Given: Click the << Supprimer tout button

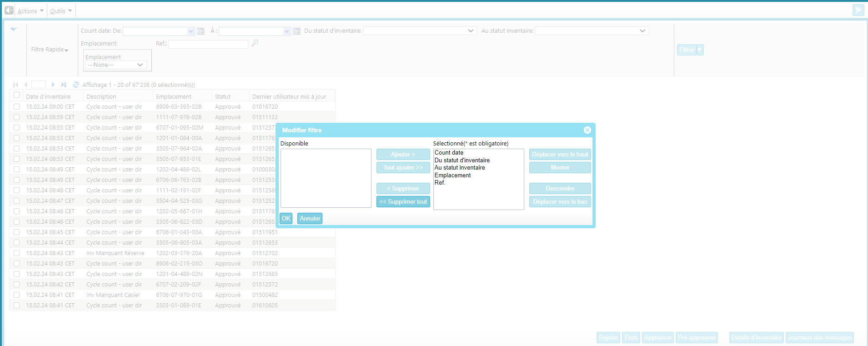Looking at the screenshot, I should click(403, 202).
